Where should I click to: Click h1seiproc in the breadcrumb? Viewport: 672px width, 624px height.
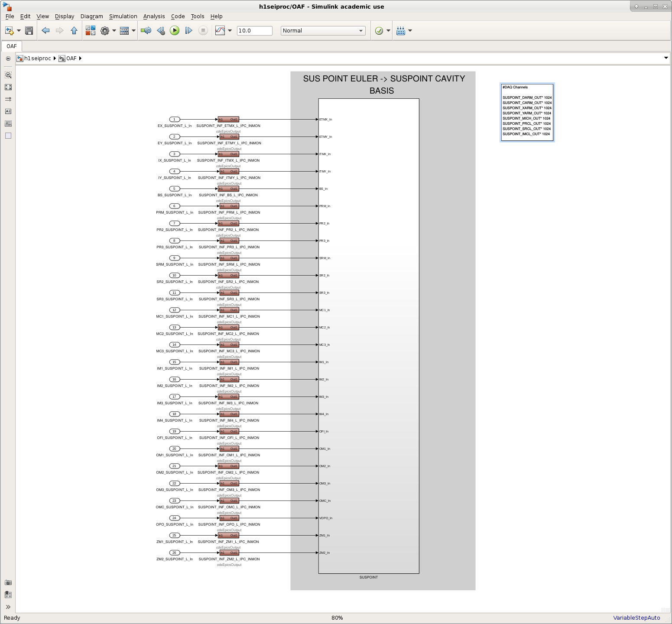click(38, 58)
